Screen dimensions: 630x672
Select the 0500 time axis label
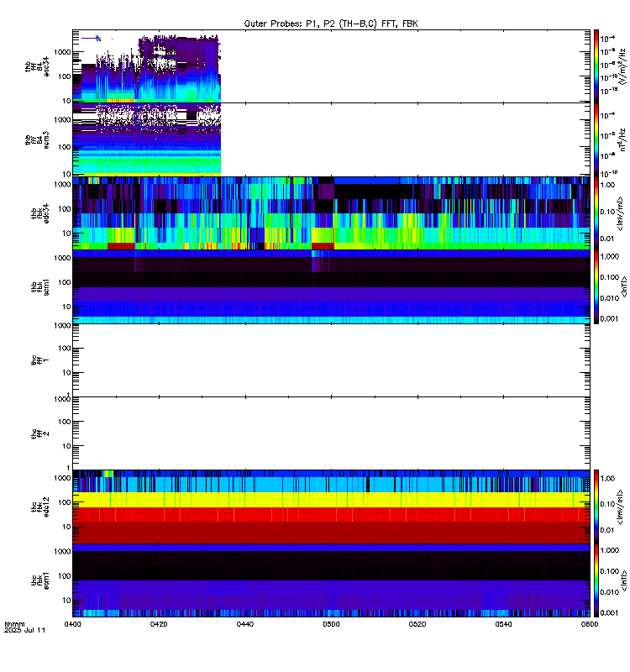point(331,624)
